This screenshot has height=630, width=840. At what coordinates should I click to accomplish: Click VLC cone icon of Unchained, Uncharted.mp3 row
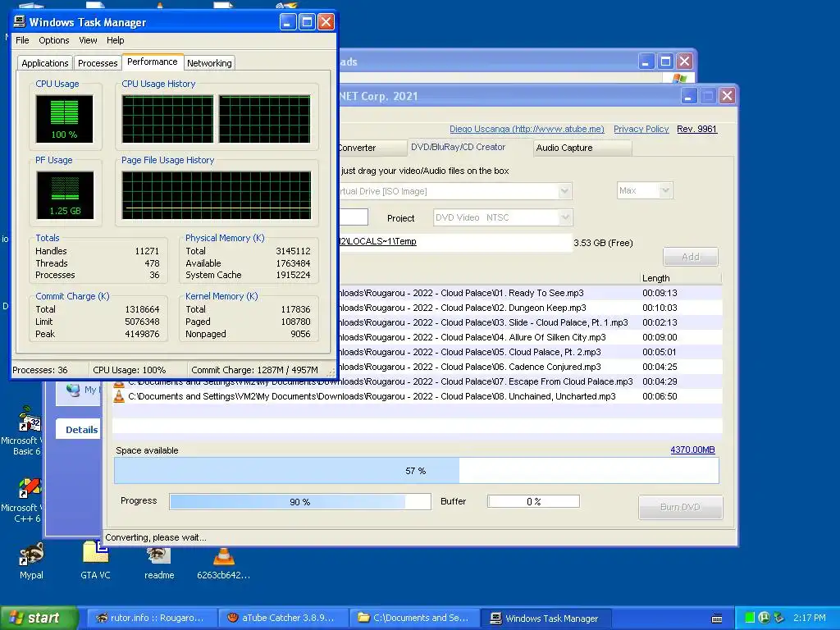click(119, 396)
